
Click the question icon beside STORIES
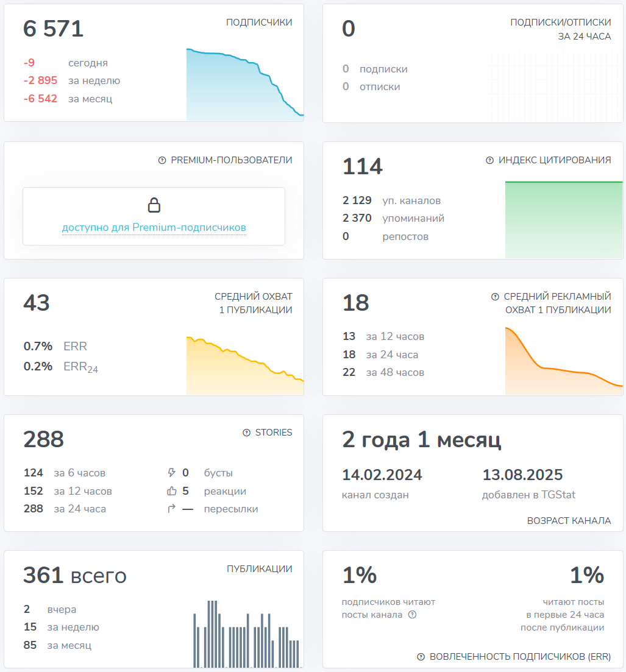click(246, 433)
